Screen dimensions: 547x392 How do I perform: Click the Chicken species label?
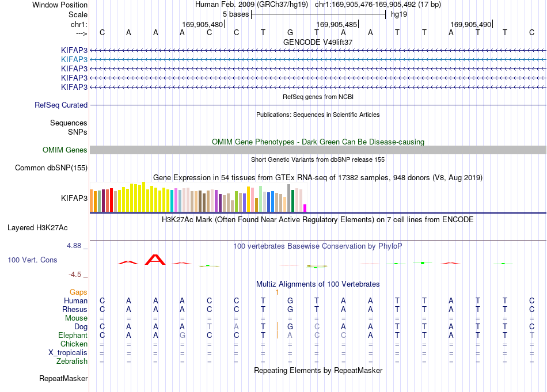pos(74,344)
